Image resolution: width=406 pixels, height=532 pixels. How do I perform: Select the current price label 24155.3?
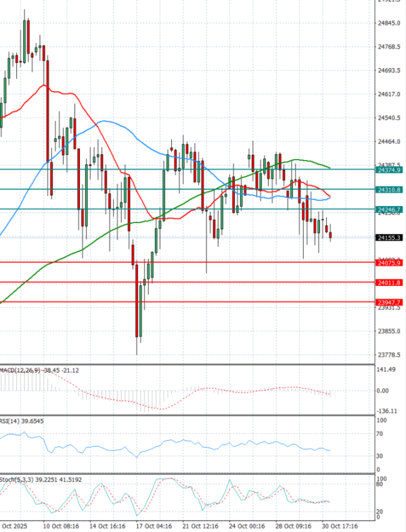click(389, 237)
